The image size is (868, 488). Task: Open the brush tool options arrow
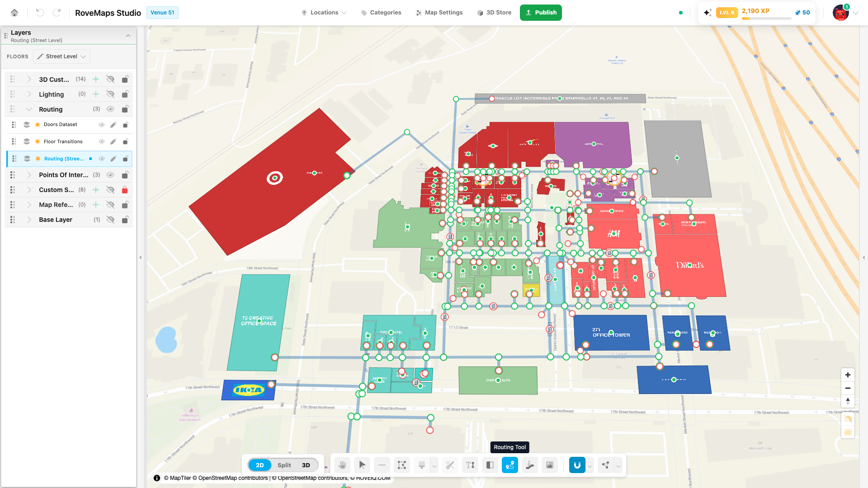click(434, 465)
